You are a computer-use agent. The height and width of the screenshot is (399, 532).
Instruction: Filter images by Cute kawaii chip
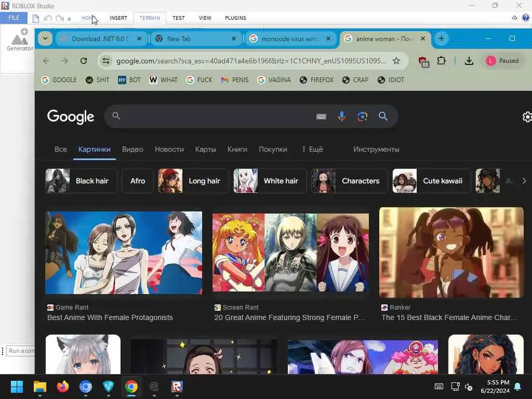[432, 181]
